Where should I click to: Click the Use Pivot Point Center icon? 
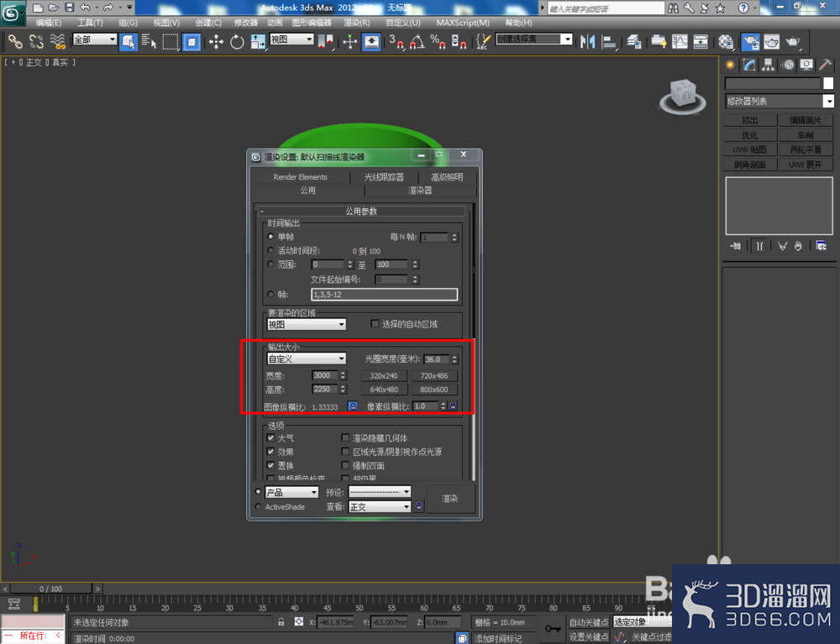(325, 42)
